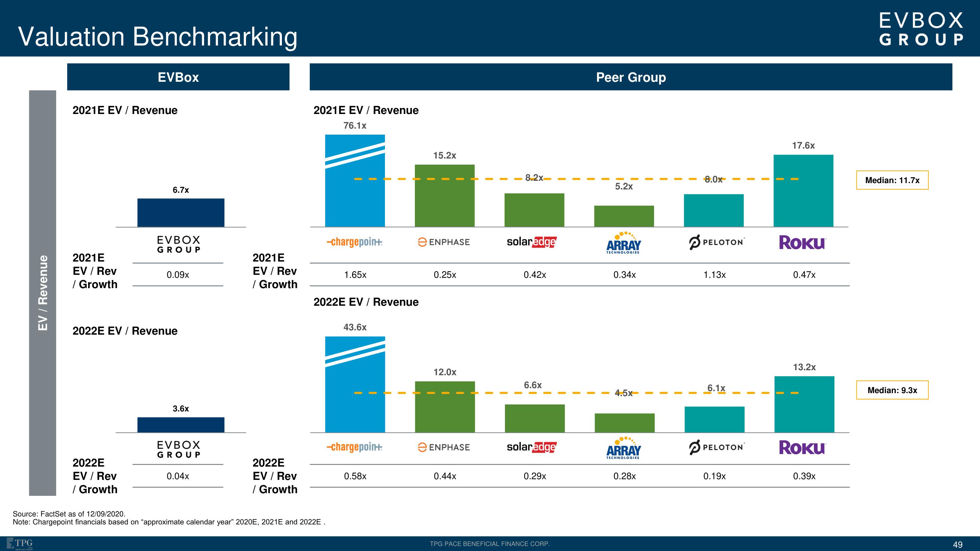Click the EVBox 6.7x value
The height and width of the screenshot is (551, 980).
point(181,190)
